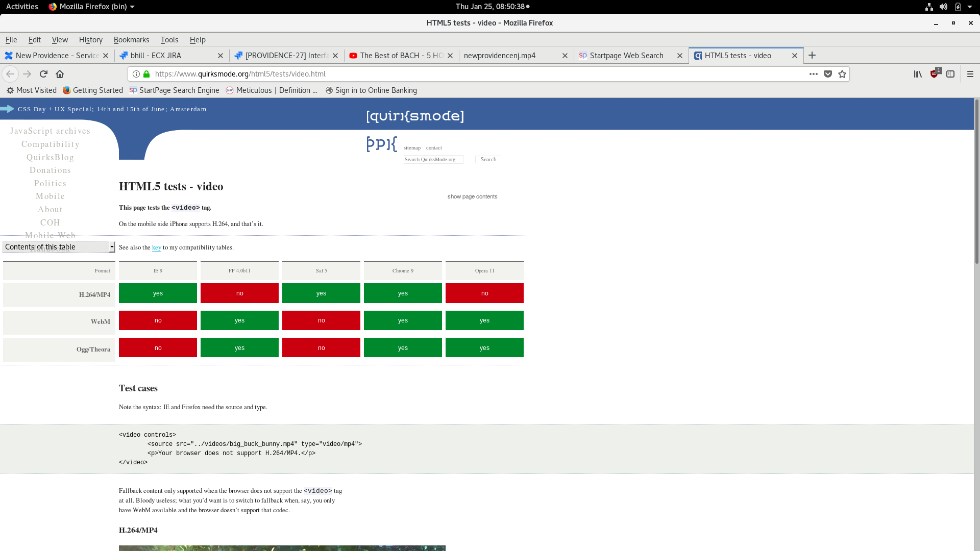Close the HTML5 tests - video tab

795,56
